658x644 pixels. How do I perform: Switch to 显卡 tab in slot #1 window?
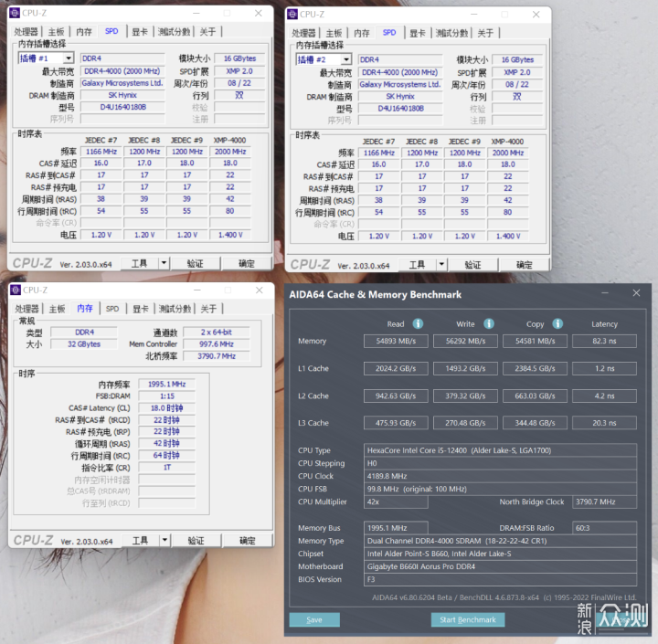point(139,31)
